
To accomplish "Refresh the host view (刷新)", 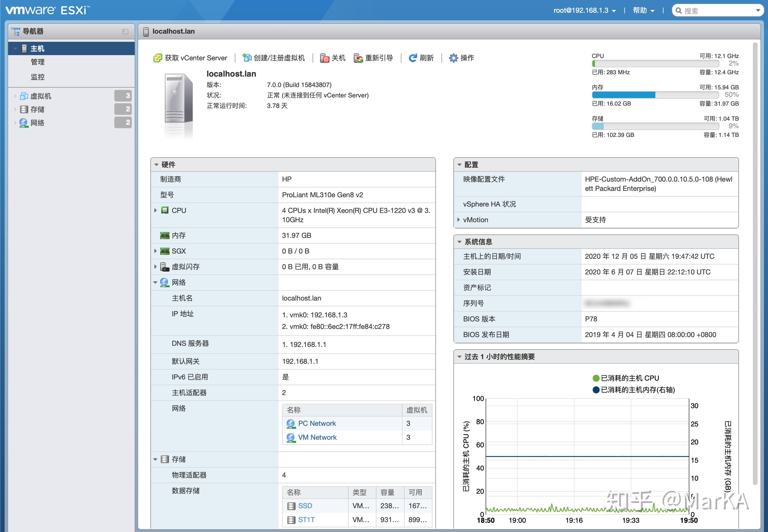I will (421, 58).
